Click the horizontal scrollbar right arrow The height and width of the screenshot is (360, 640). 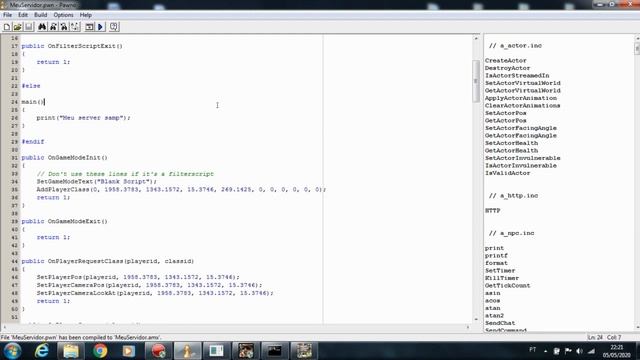click(x=468, y=327)
